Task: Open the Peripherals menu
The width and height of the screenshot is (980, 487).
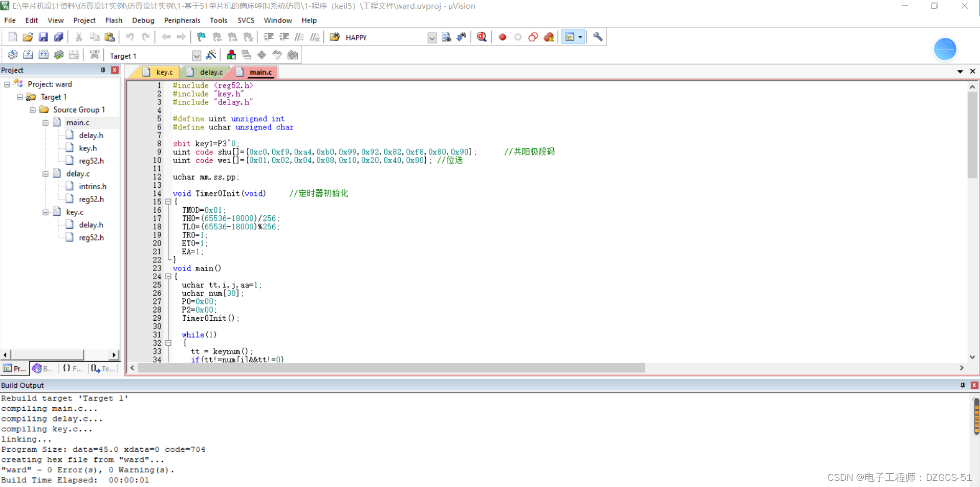Action: pos(182,20)
